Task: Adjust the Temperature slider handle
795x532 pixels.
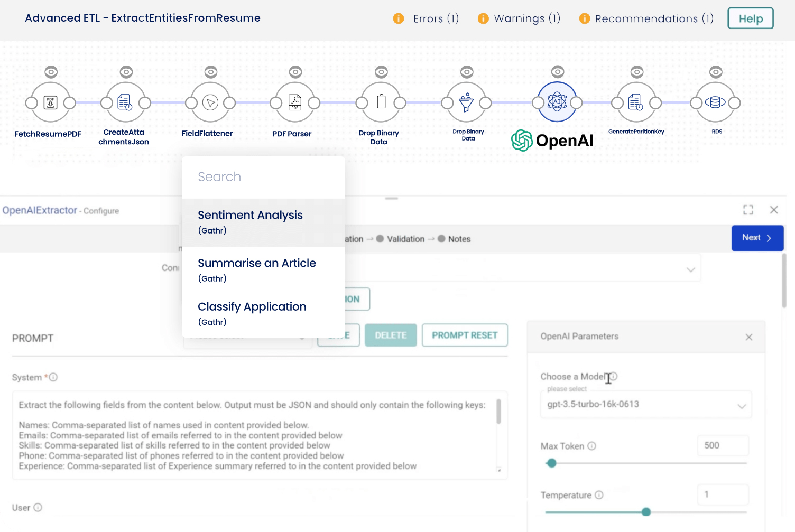Action: point(646,512)
